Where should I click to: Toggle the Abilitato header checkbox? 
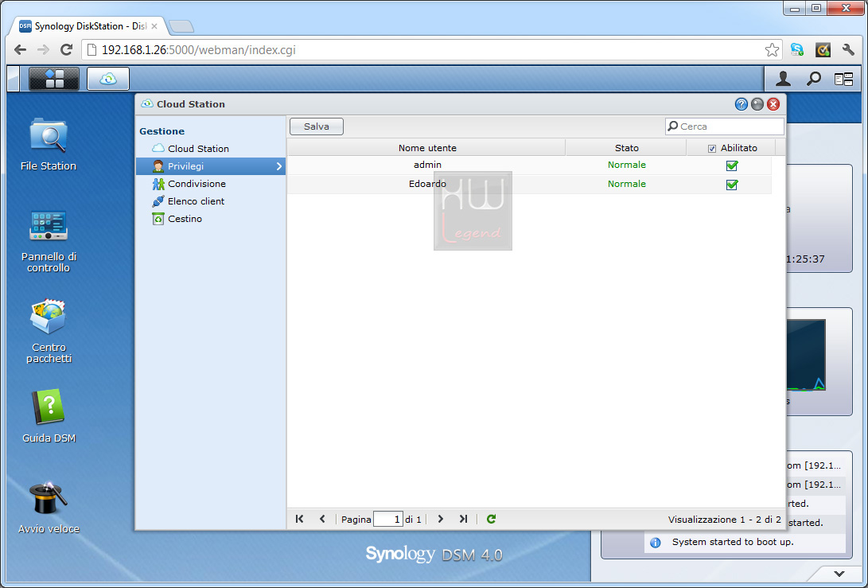(x=712, y=148)
